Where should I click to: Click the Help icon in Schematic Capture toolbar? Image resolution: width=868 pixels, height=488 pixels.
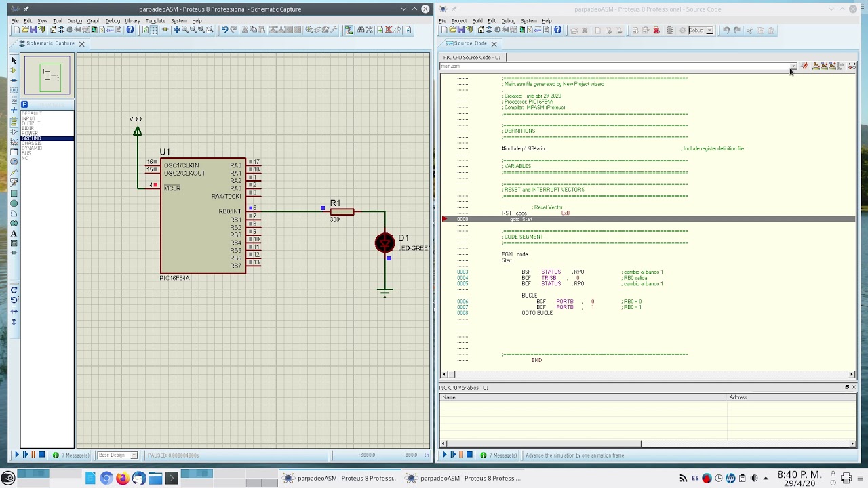[x=130, y=30]
